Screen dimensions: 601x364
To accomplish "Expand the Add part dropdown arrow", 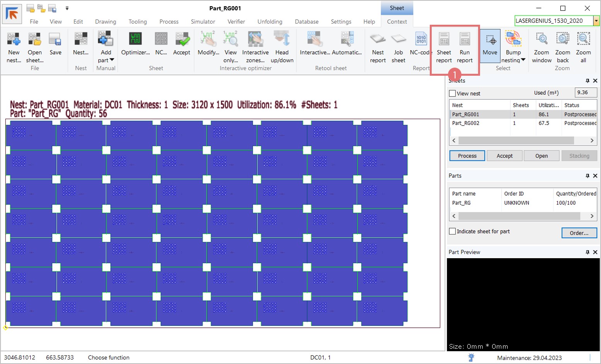I will point(112,60).
